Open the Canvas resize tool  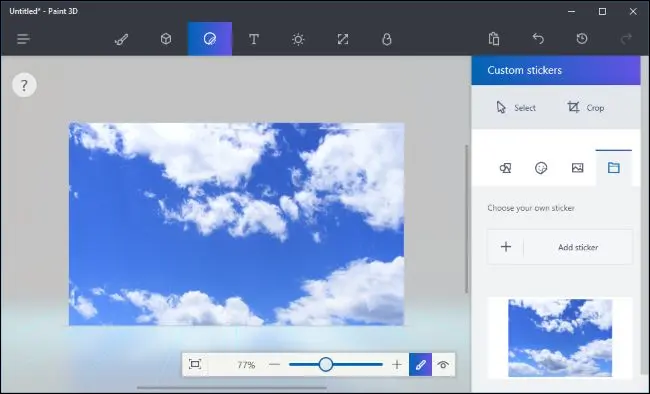tap(342, 39)
